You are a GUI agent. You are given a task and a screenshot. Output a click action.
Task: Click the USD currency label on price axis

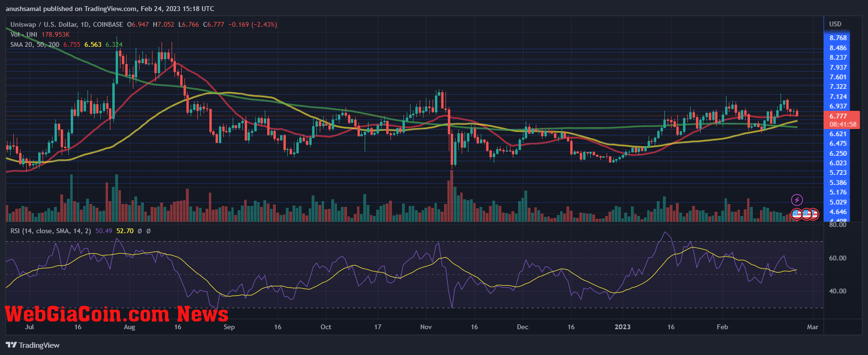[835, 24]
